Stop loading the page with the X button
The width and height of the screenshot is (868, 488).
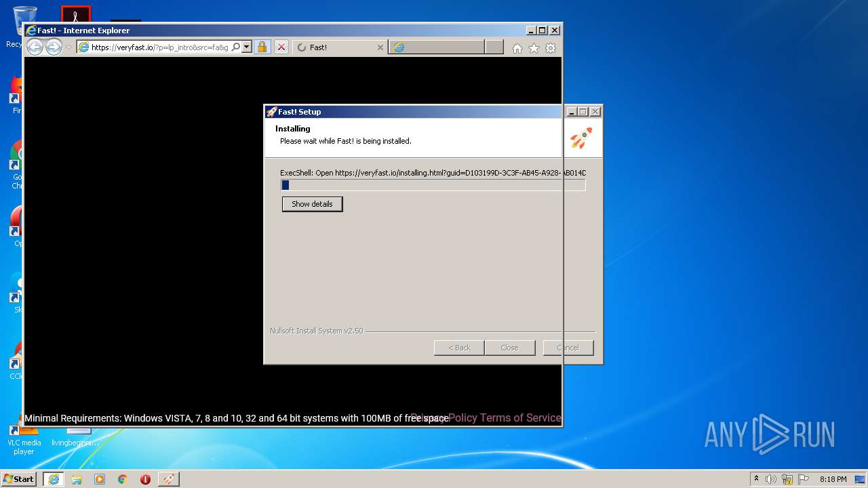pyautogui.click(x=281, y=47)
